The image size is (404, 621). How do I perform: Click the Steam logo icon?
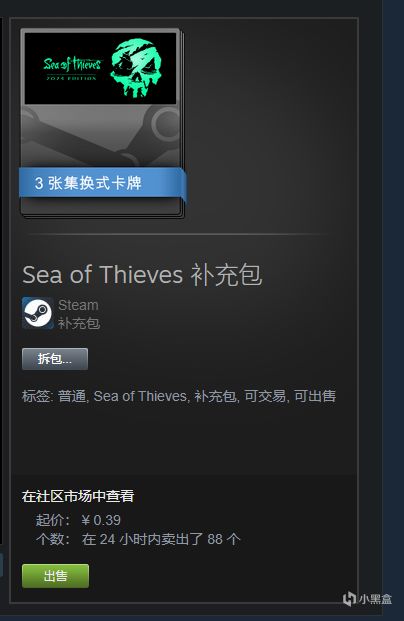(38, 313)
